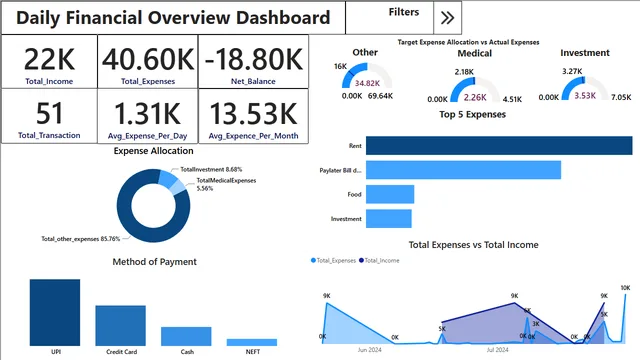Select the -18.80K Net_Balance card
640x360 pixels.
click(253, 62)
